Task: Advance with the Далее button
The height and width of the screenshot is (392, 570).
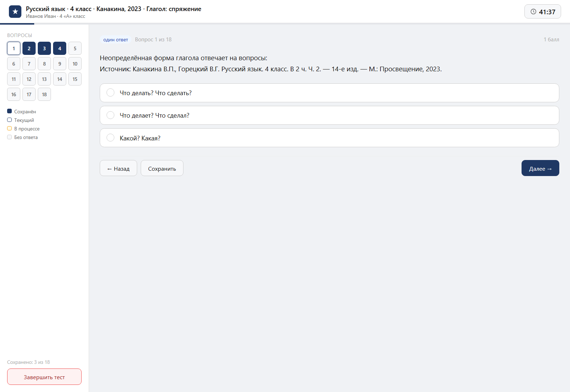Action: click(540, 168)
